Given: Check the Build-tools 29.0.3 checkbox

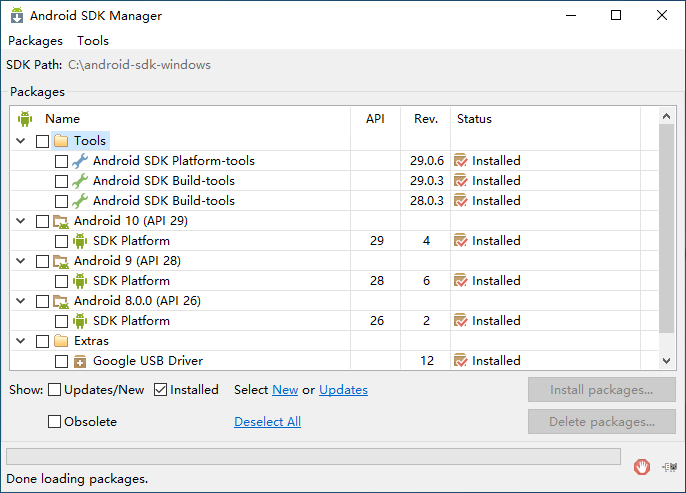Looking at the screenshot, I should click(x=61, y=182).
